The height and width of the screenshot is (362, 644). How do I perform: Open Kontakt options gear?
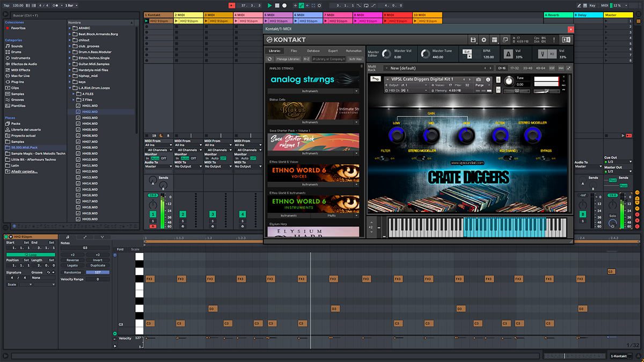(x=484, y=40)
